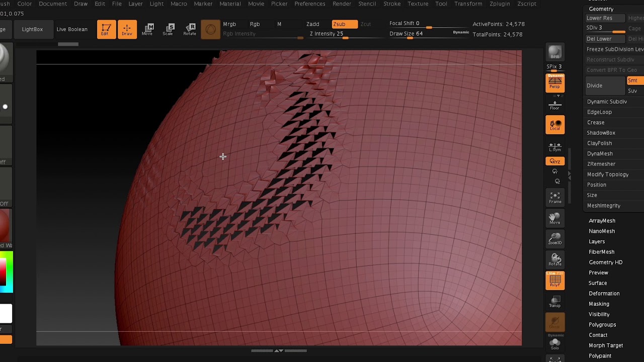Select the Move gizmo icon in top toolbar
Image resolution: width=644 pixels, height=362 pixels.
click(147, 30)
